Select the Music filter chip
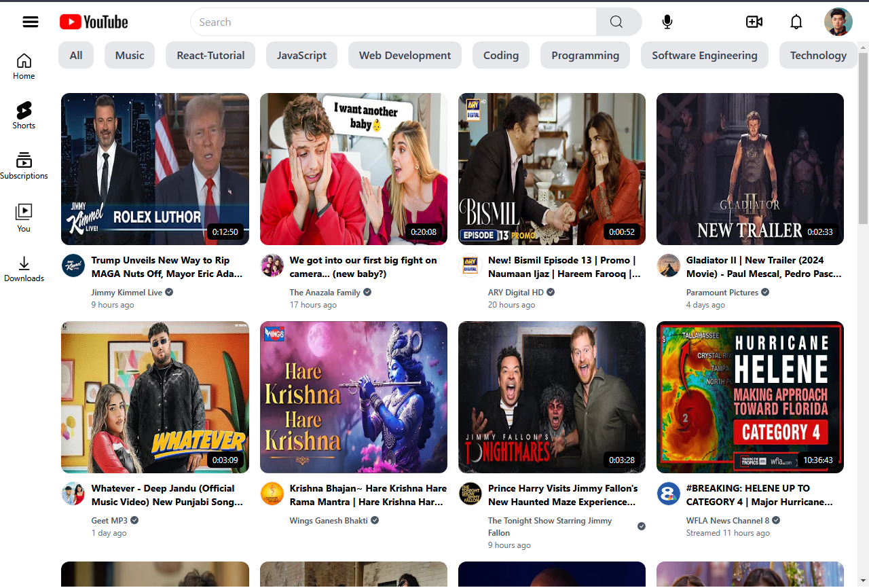Image resolution: width=869 pixels, height=588 pixels. coord(130,56)
